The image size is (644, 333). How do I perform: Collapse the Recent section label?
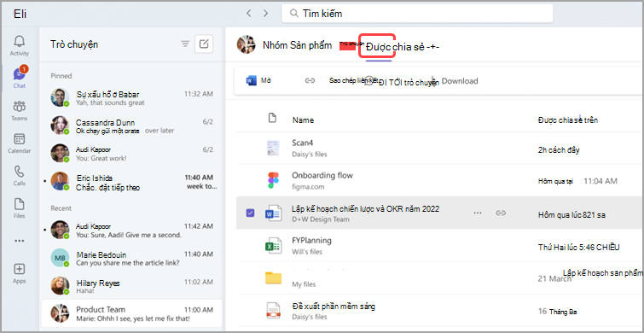point(61,208)
